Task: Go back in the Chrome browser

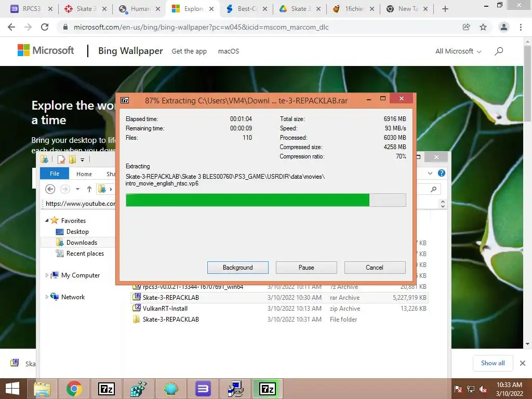Action: pos(11,27)
